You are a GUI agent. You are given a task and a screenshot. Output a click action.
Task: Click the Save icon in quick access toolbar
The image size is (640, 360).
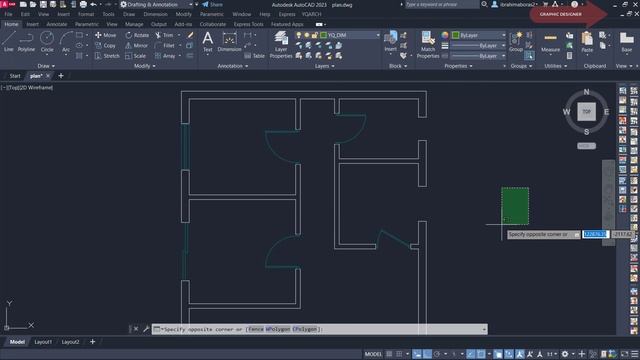(43, 4)
